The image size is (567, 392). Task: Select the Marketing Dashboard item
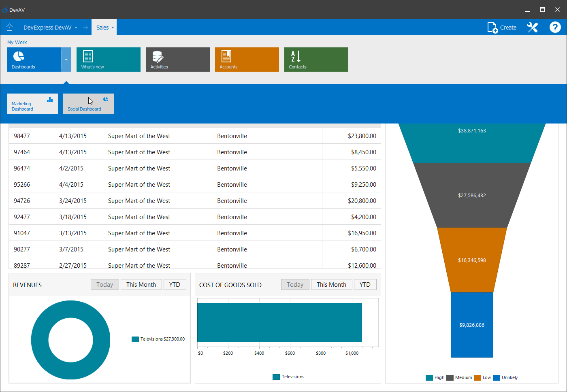point(32,104)
